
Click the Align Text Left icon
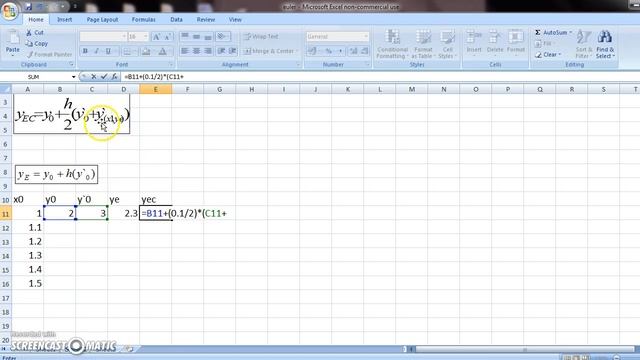click(x=185, y=51)
